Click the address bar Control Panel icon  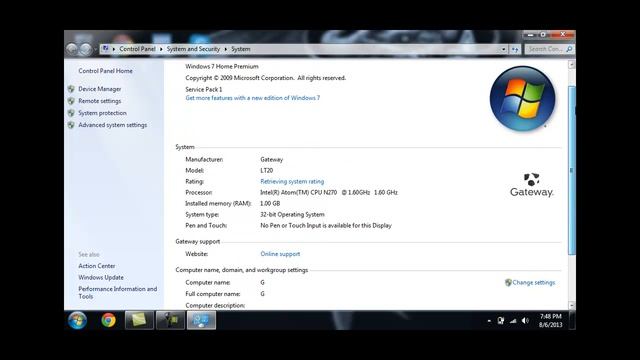105,49
